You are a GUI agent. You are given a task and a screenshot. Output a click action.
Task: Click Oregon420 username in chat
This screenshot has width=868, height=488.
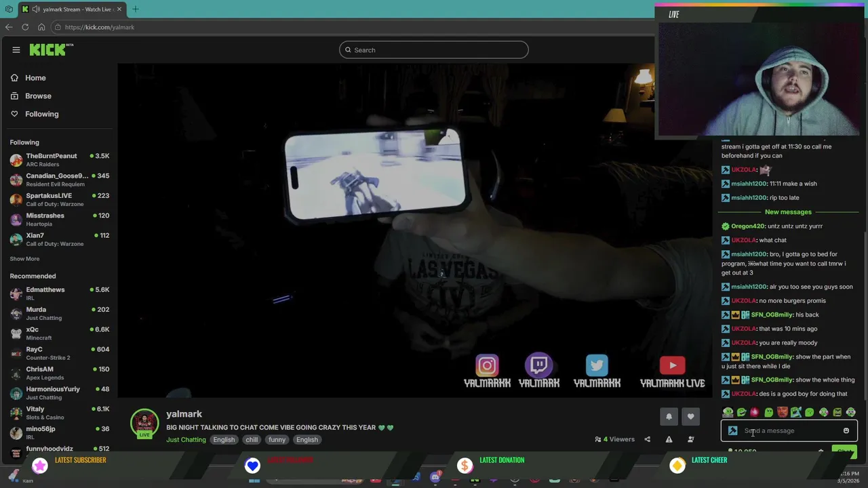748,226
